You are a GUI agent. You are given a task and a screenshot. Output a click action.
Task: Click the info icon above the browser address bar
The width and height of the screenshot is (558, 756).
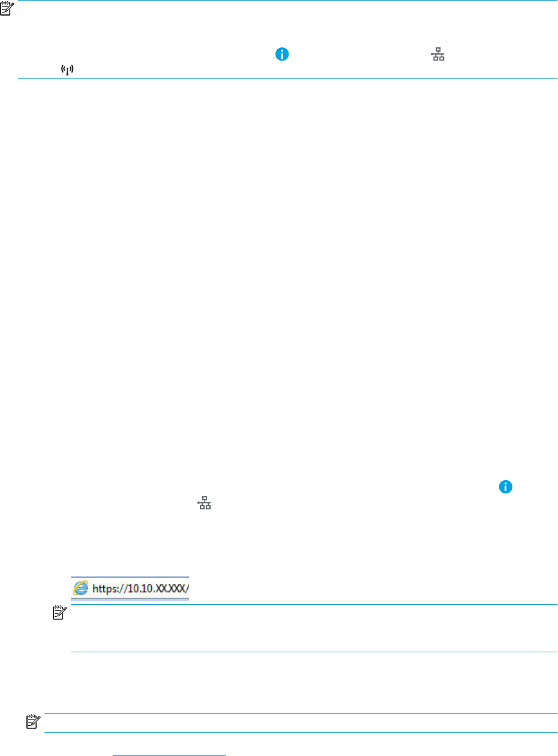[x=506, y=487]
